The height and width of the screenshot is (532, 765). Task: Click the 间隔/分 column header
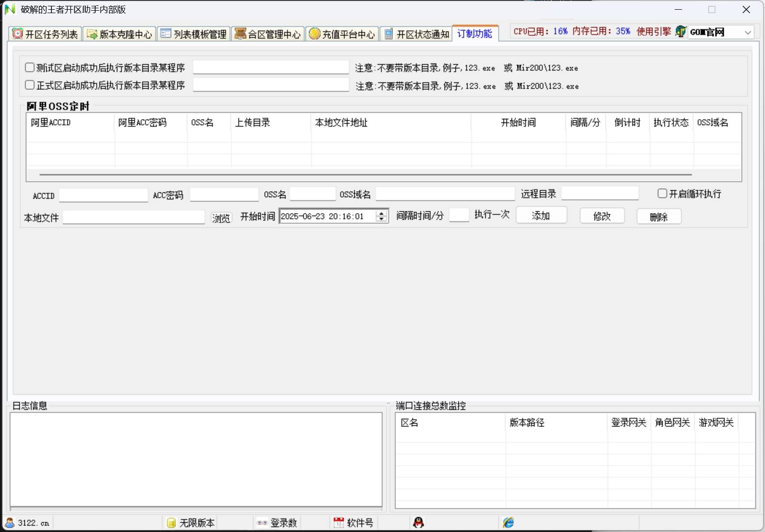coord(585,122)
